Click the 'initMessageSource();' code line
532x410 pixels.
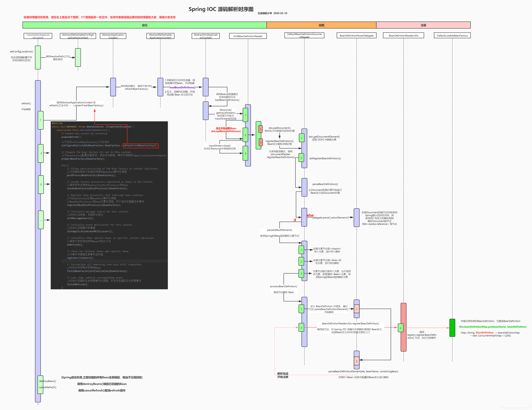pos(80,218)
